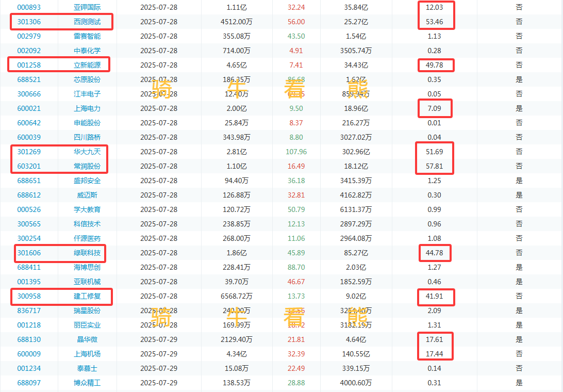Open 盛邦安全 name link
The height and width of the screenshot is (392, 563).
tap(87, 181)
